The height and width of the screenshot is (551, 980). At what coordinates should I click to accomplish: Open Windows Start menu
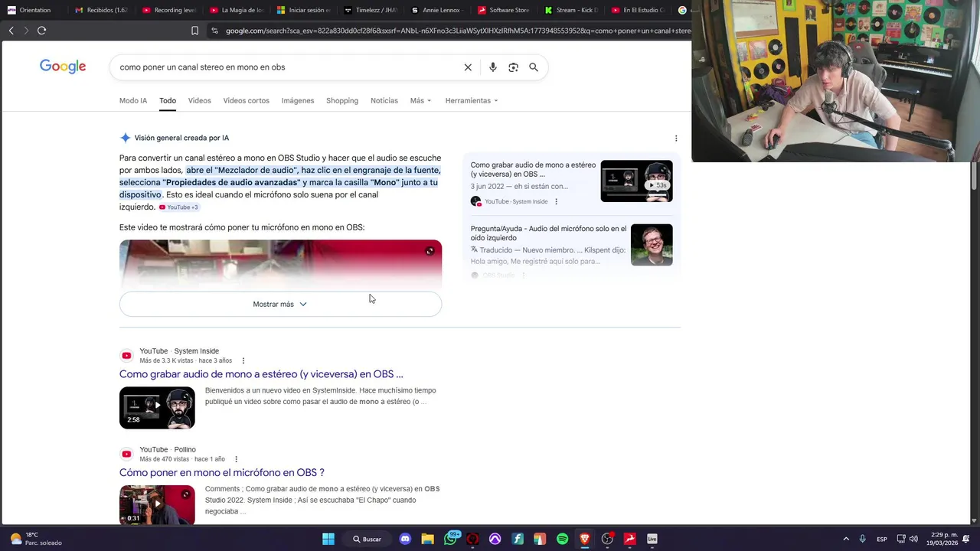point(328,539)
